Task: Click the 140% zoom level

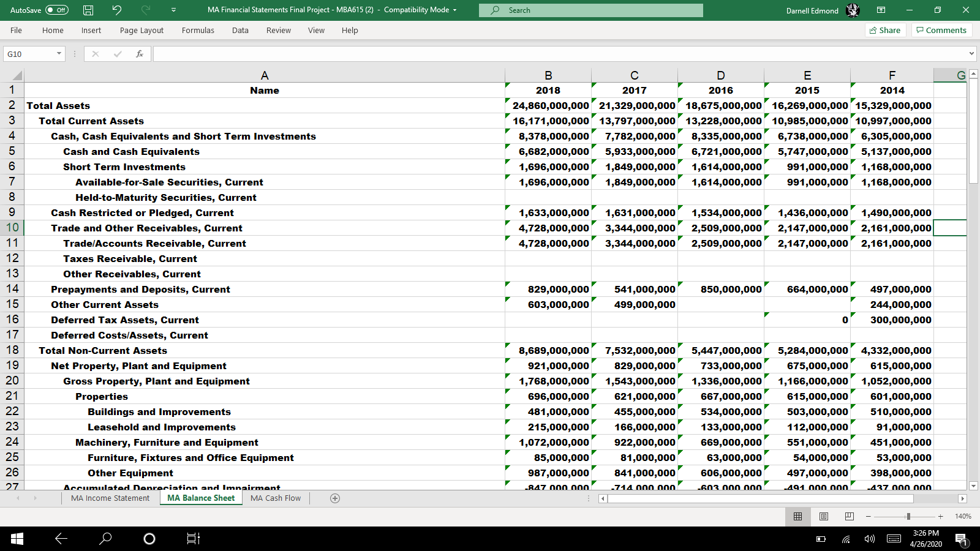Action: (x=963, y=516)
